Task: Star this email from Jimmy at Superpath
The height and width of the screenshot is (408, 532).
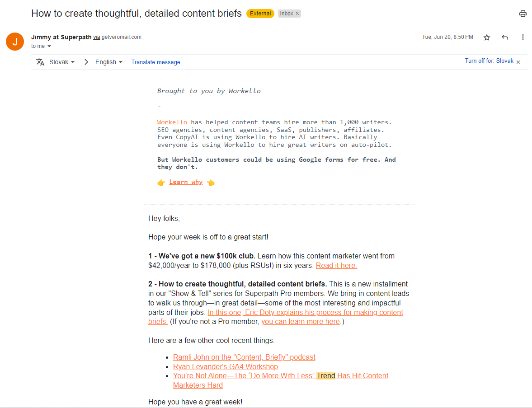Action: 486,38
